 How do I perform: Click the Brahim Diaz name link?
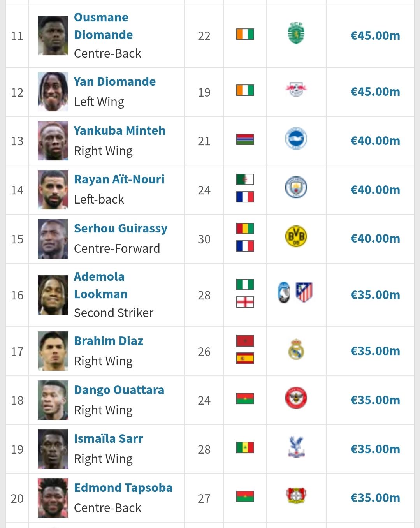point(109,340)
